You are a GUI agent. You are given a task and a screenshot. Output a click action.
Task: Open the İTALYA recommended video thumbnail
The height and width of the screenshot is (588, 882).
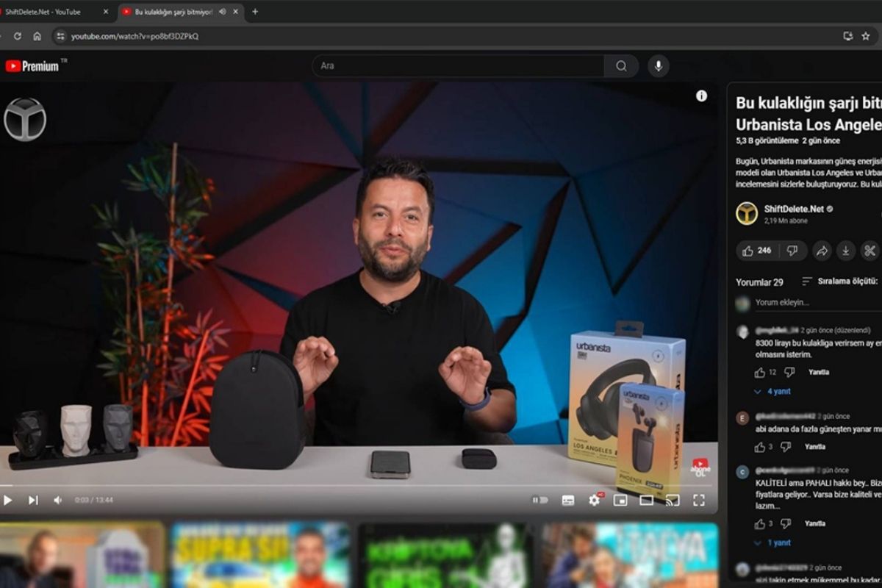coord(629,556)
